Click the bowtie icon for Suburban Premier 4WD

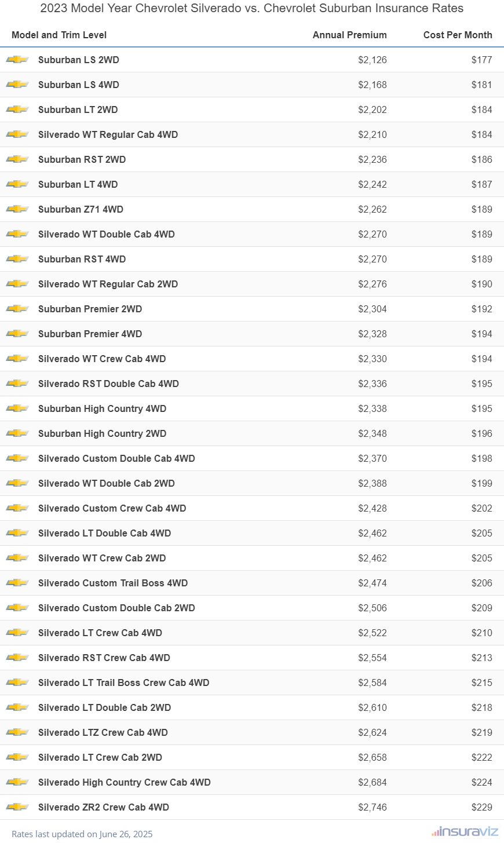[17, 334]
